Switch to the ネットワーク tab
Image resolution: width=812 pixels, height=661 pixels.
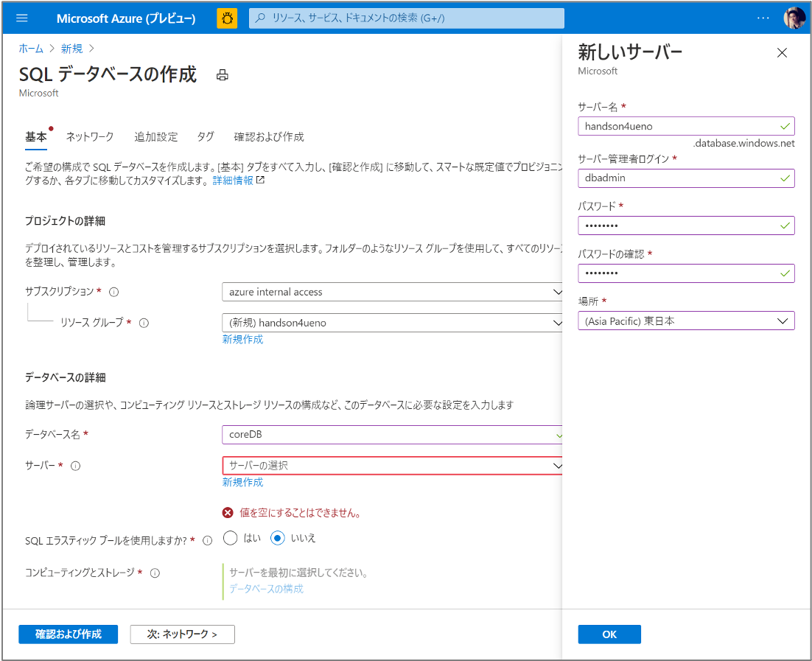(x=90, y=137)
